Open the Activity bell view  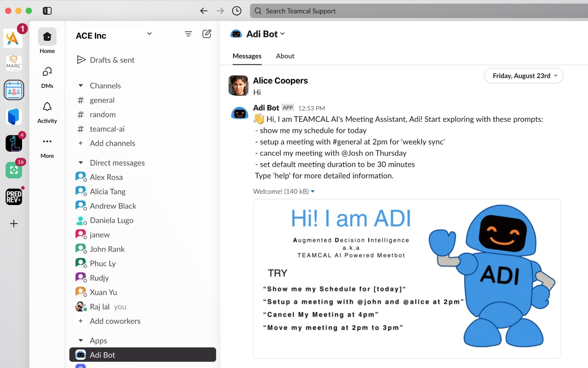(47, 113)
